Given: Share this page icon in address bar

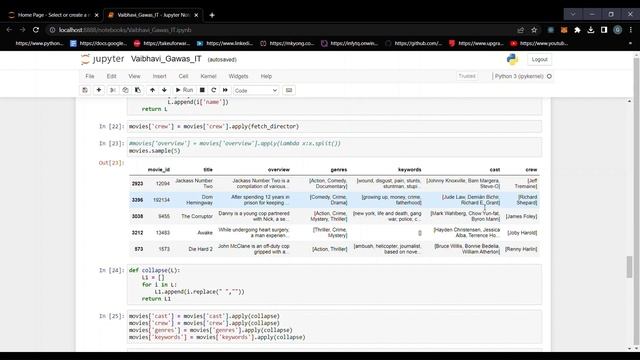Looking at the screenshot, I should pos(520,30).
